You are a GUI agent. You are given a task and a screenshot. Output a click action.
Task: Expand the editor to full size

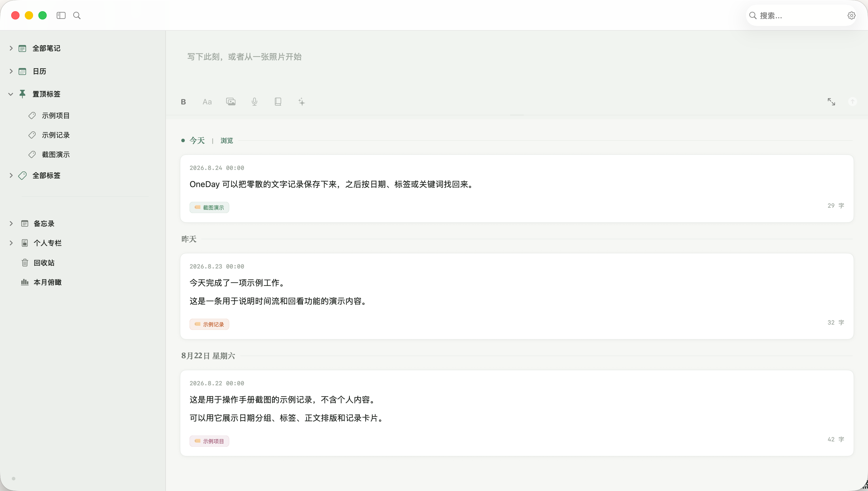point(831,102)
